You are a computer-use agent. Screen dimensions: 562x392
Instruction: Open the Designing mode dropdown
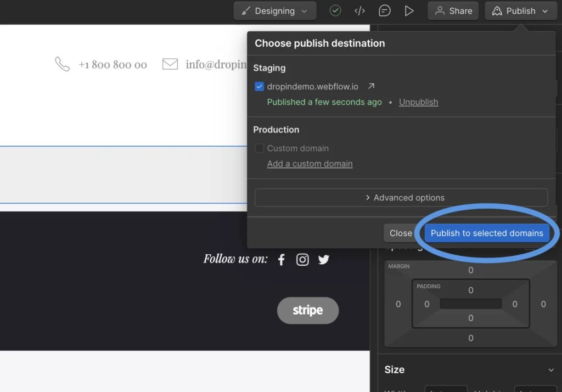coord(274,11)
